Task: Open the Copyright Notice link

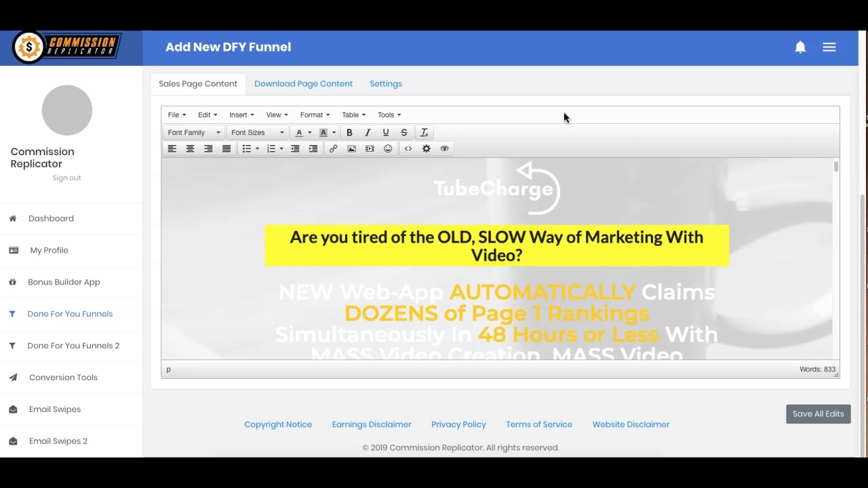Action: pos(278,424)
